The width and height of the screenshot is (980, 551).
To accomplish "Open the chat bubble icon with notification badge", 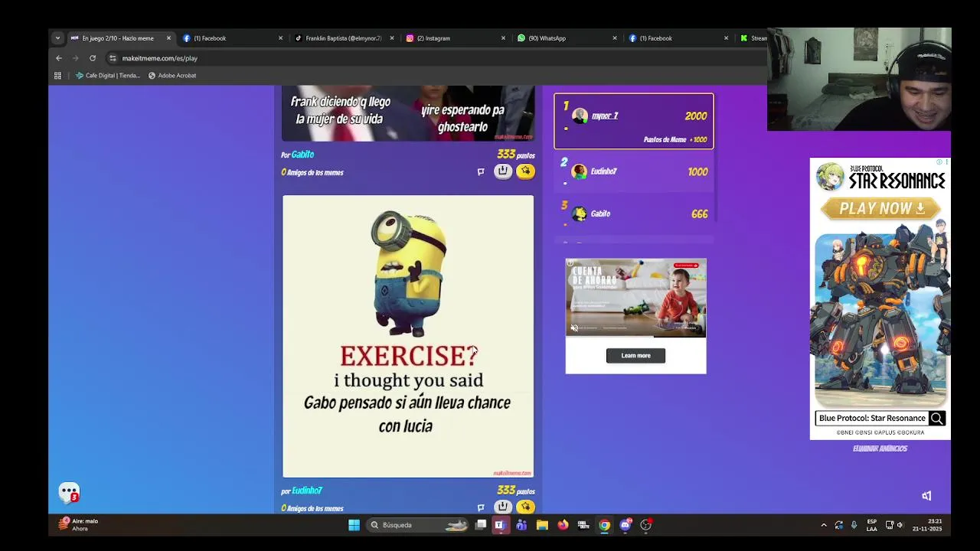I will click(70, 493).
